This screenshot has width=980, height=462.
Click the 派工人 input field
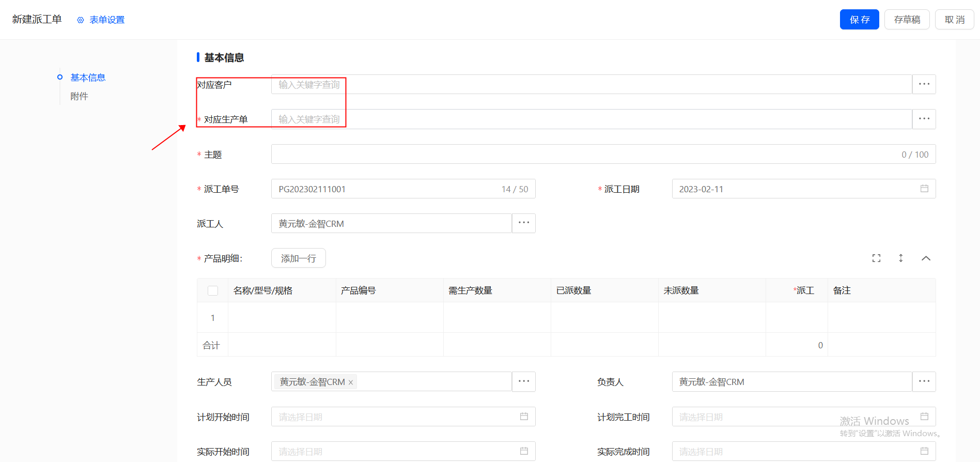click(391, 223)
